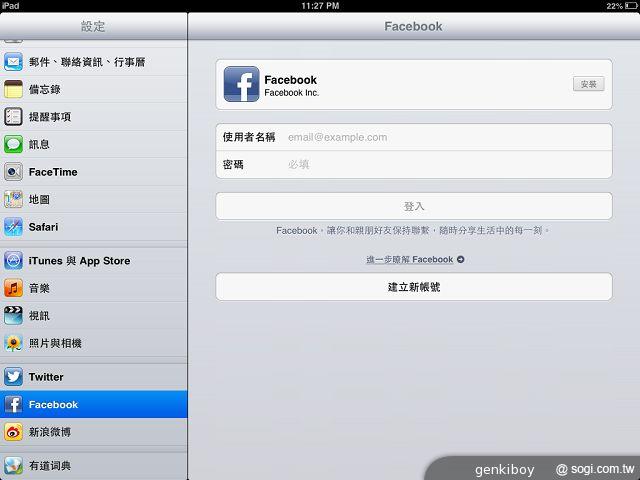Open 新浪微博 settings row

pos(93,432)
